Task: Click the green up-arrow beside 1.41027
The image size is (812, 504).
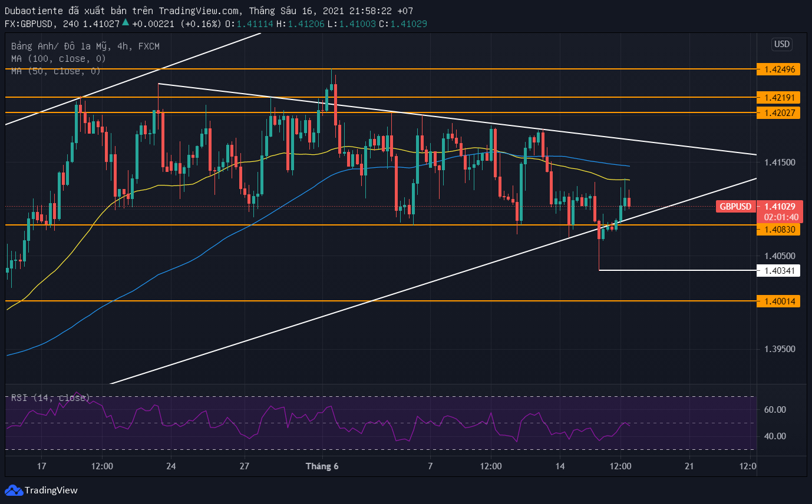Action: (126, 24)
